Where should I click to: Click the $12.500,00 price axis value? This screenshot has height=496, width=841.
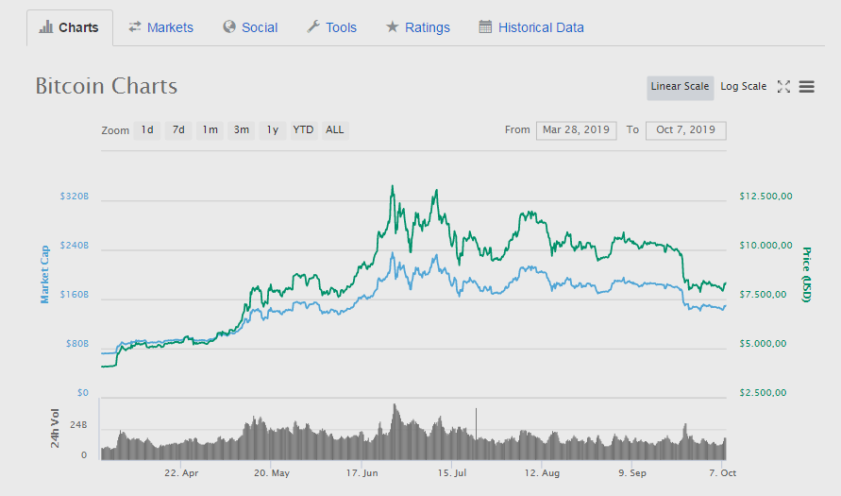(x=766, y=196)
